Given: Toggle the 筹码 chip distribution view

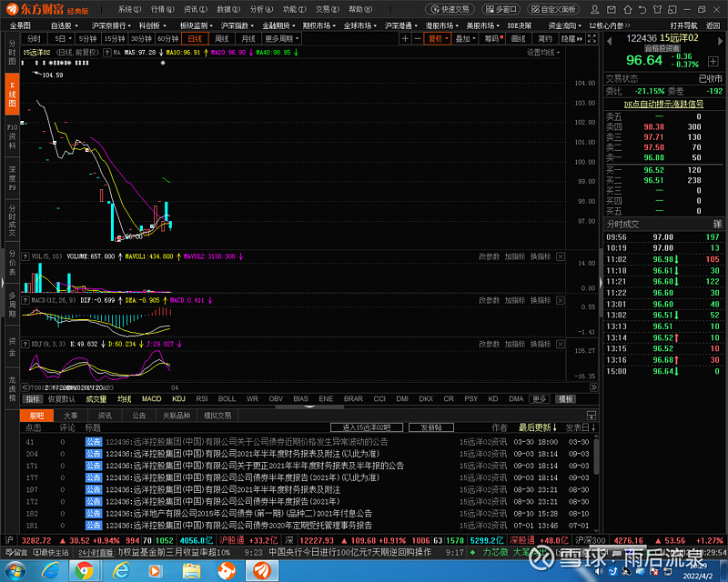Looking at the screenshot, I should coord(493,38).
